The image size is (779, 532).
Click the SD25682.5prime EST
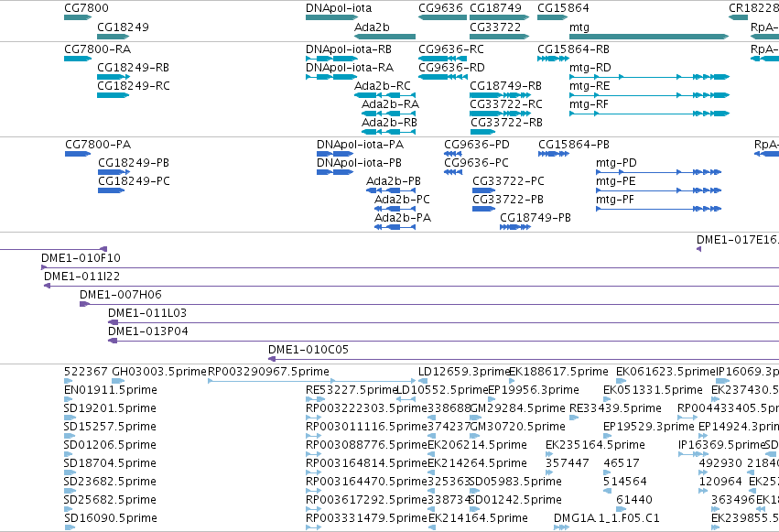pos(70,509)
